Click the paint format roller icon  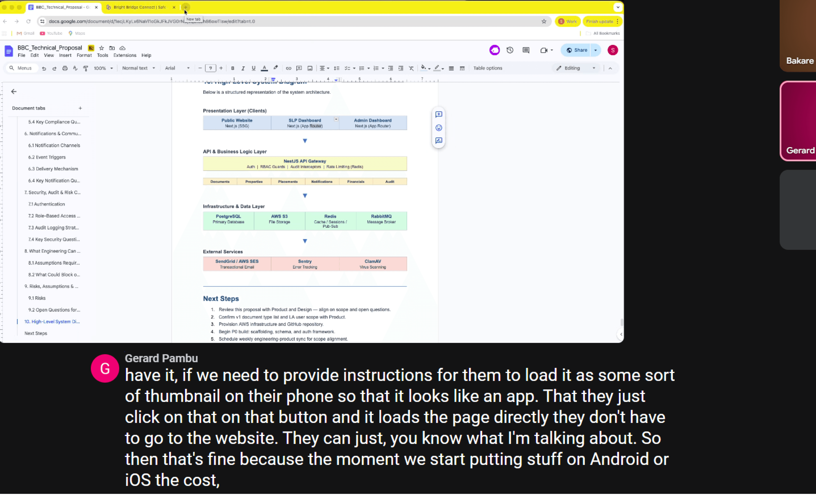point(86,68)
